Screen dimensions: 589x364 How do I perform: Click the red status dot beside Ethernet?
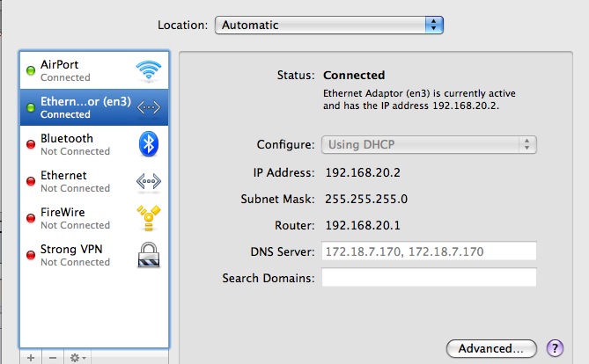pos(31,181)
